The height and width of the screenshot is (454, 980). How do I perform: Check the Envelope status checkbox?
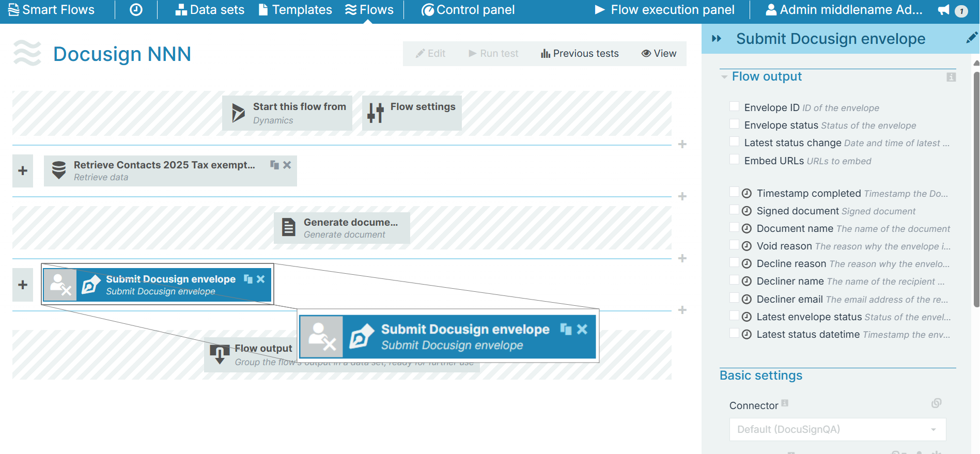coord(734,124)
